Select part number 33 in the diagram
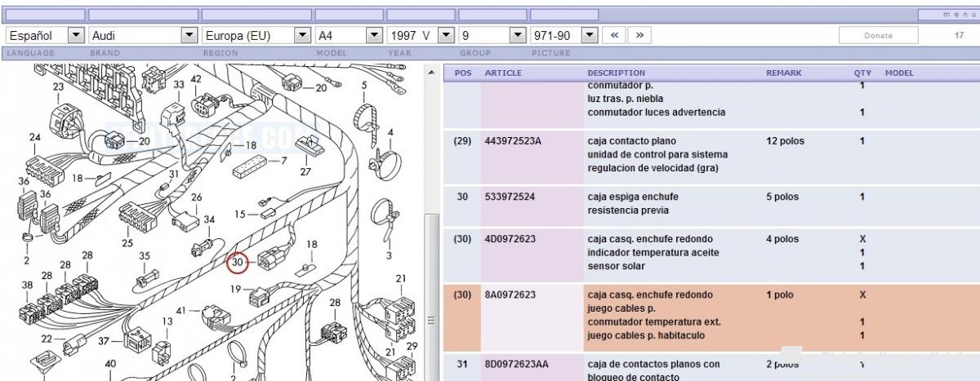 click(179, 85)
